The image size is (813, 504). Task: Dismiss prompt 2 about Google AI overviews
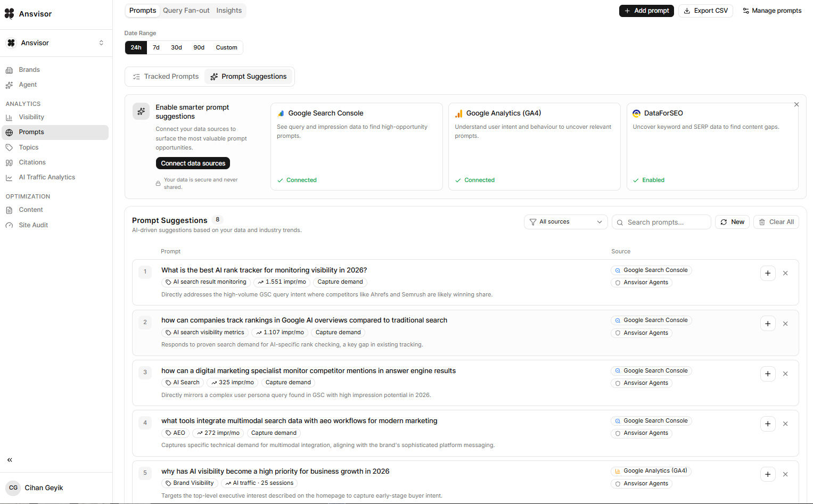click(785, 324)
